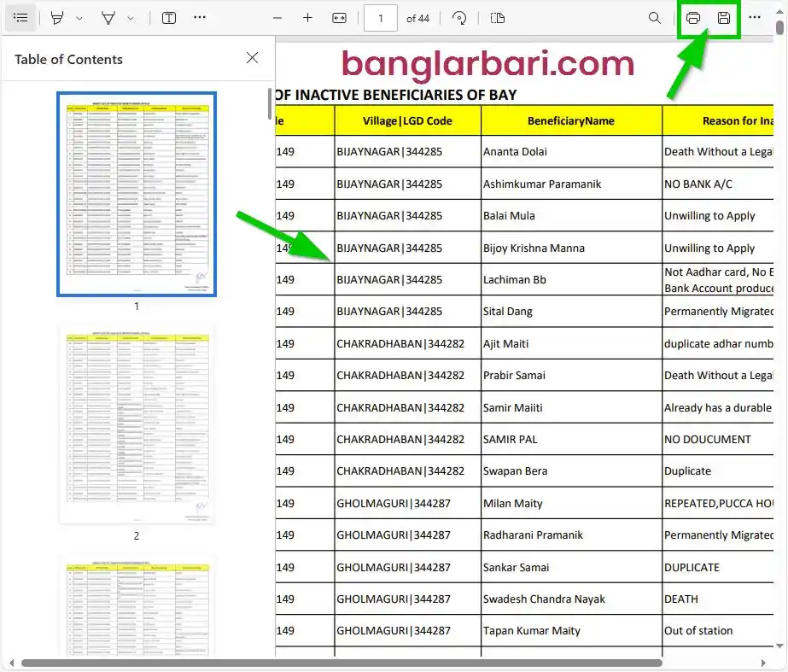Toggle the Table of Contents panel

coord(20,17)
